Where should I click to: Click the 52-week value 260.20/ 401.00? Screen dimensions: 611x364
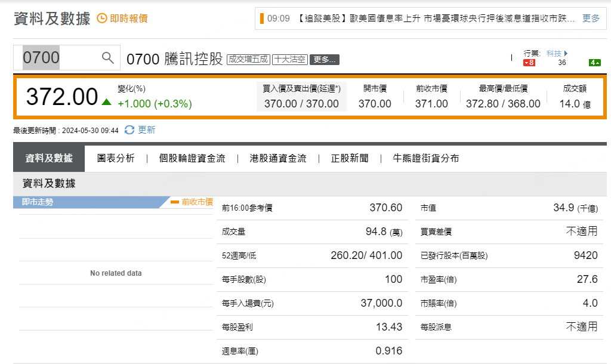click(x=366, y=255)
